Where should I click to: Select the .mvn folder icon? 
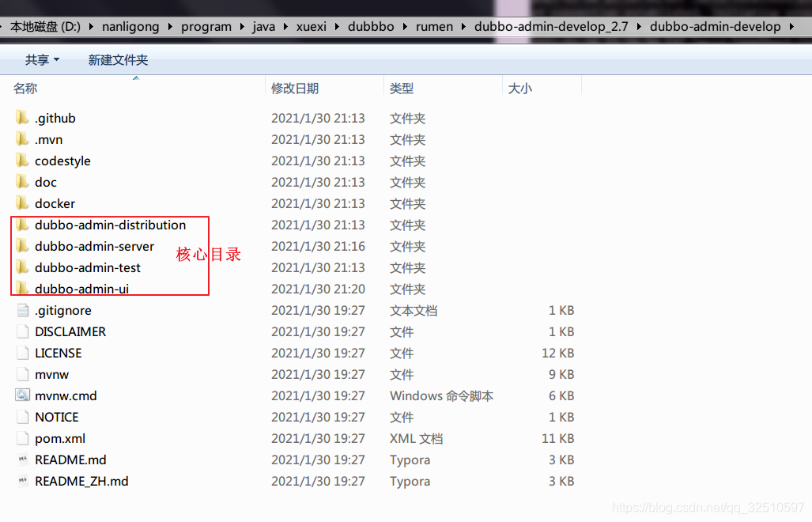tap(22, 139)
